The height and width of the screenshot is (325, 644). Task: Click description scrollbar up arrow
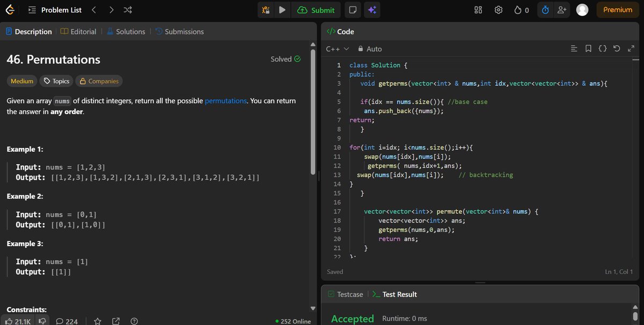click(313, 43)
